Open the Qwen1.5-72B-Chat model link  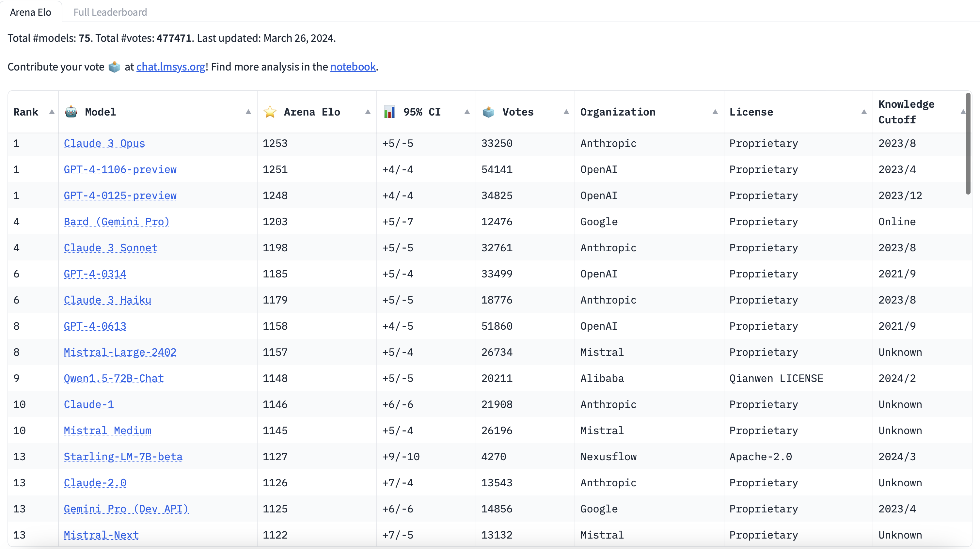(x=113, y=378)
